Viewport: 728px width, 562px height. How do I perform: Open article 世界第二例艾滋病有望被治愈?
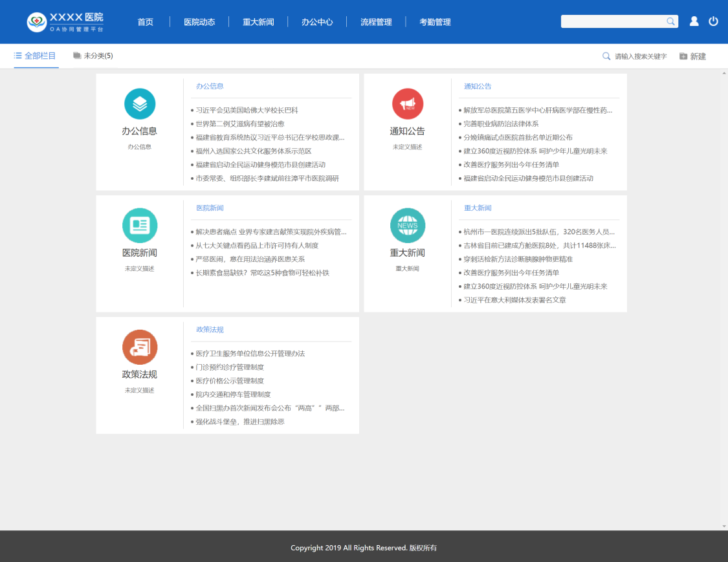click(x=240, y=124)
